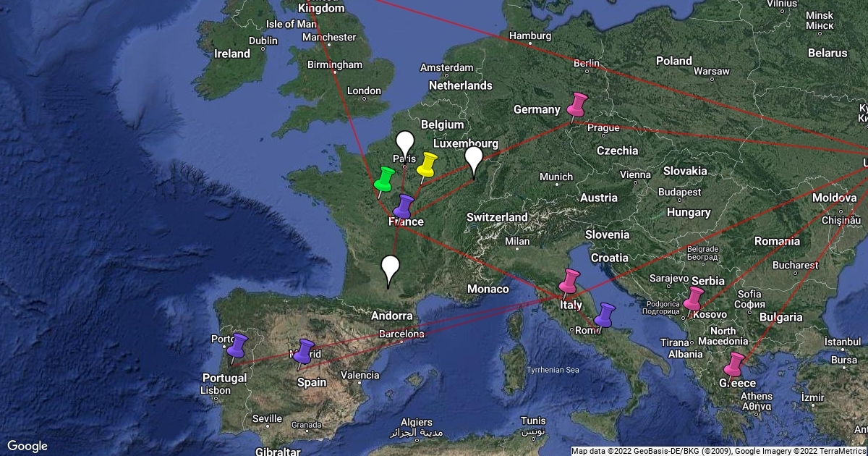Click the Barcelona city label
868x456 pixels.
click(401, 334)
